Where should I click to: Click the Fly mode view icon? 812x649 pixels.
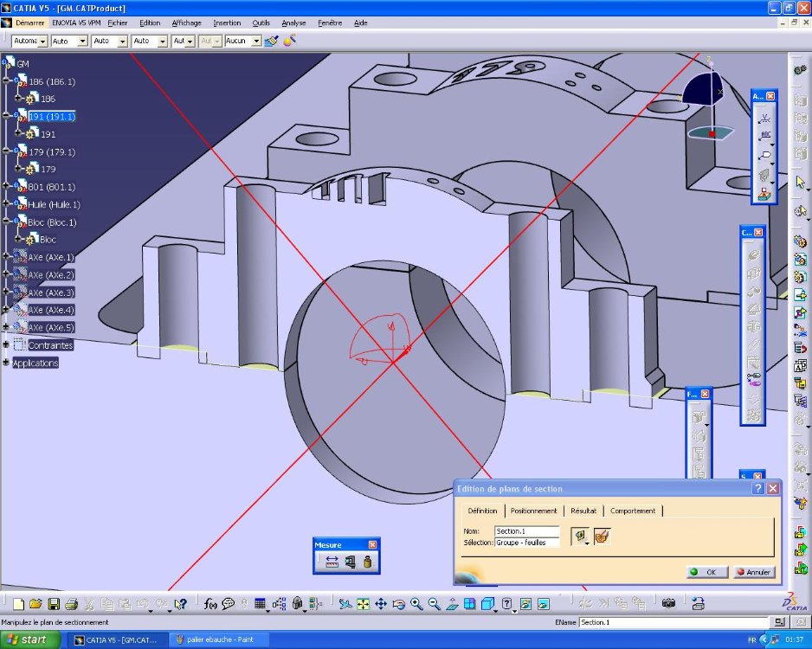[x=345, y=604]
